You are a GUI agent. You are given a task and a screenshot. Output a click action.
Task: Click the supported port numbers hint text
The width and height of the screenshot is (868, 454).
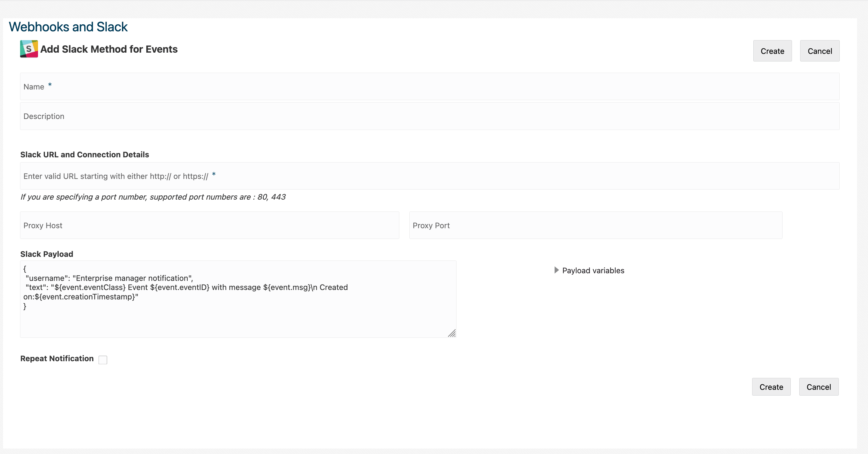pos(153,197)
